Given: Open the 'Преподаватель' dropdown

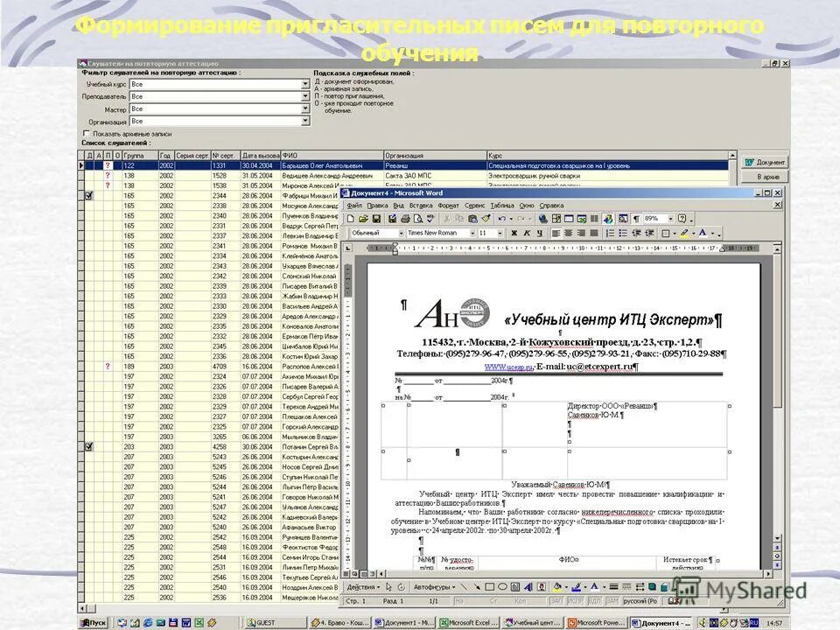Looking at the screenshot, I should tap(304, 96).
